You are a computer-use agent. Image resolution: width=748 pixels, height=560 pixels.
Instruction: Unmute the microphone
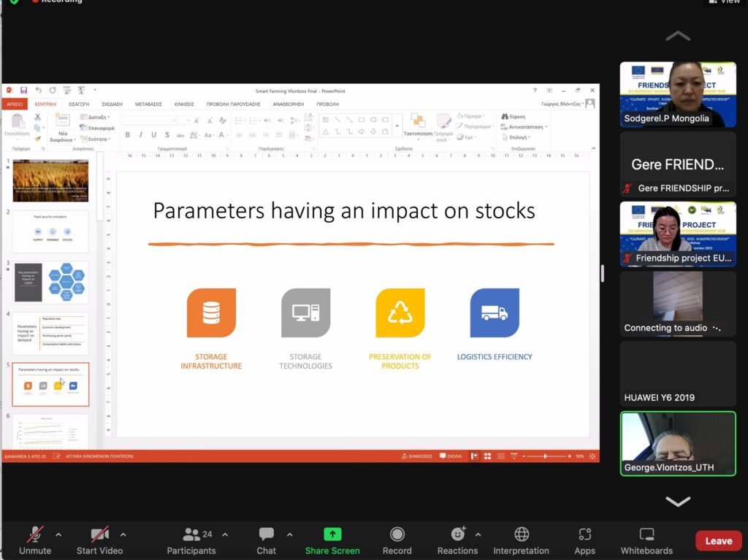pyautogui.click(x=34, y=540)
